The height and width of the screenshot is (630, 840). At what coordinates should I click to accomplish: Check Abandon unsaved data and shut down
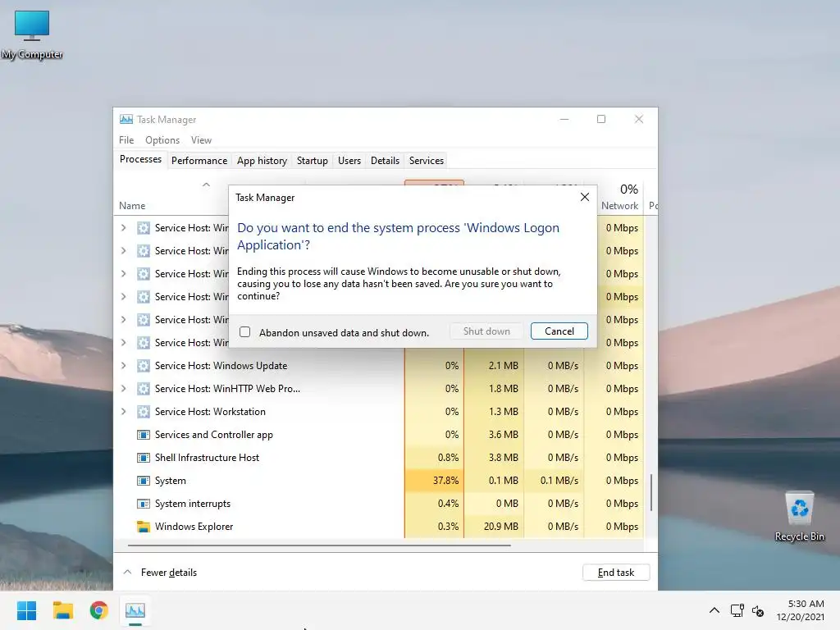244,332
